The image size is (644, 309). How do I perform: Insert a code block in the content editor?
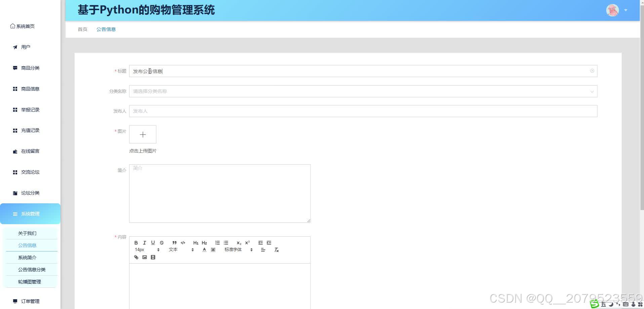tap(183, 243)
